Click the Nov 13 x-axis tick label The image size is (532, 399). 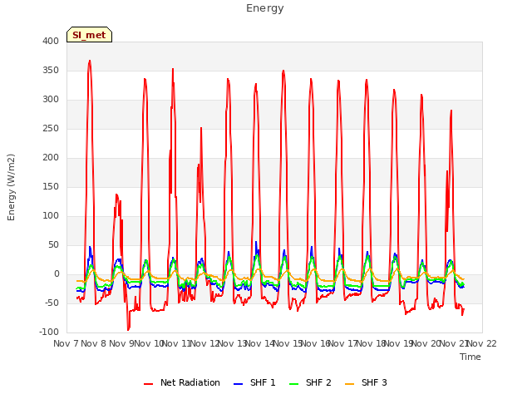(x=233, y=343)
